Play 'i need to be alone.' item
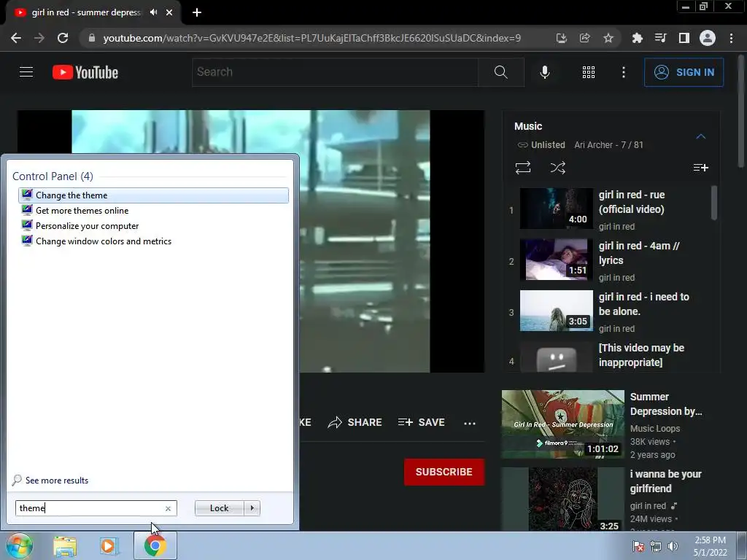 pos(611,311)
